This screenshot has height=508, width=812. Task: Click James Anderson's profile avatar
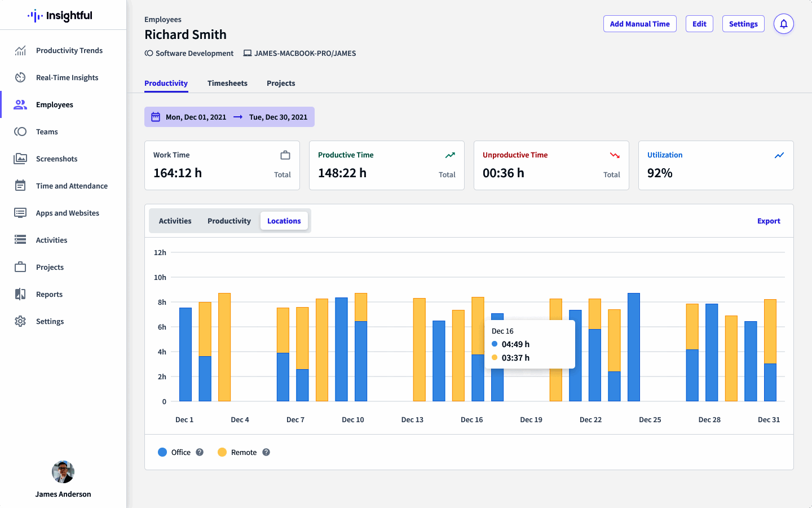click(x=63, y=472)
